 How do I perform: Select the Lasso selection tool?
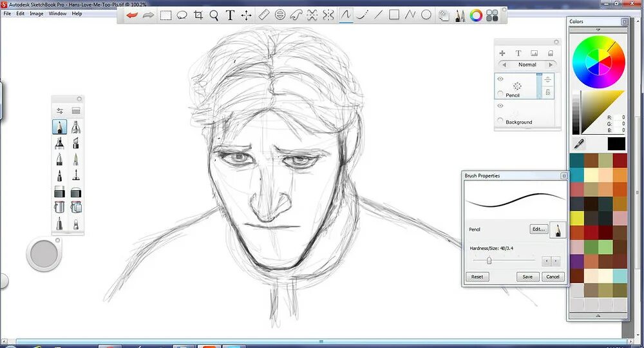(x=182, y=15)
